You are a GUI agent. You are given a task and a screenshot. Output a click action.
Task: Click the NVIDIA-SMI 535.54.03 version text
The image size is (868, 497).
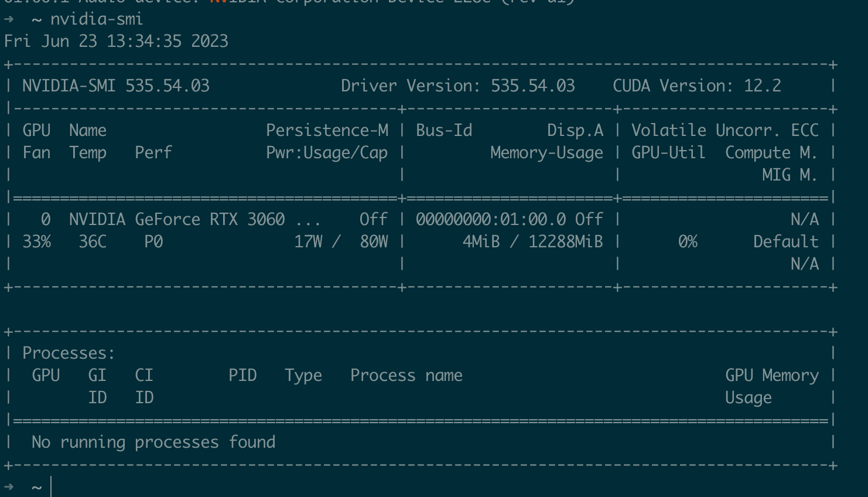click(x=116, y=86)
